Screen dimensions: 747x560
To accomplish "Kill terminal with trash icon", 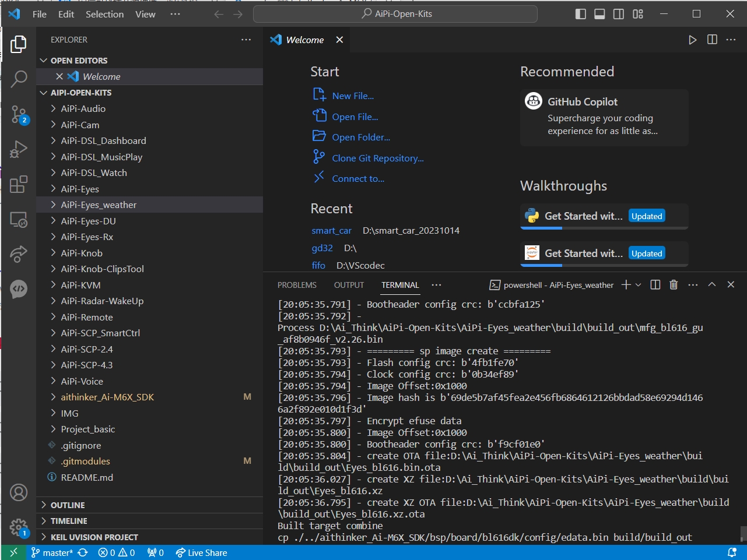I will (x=674, y=284).
